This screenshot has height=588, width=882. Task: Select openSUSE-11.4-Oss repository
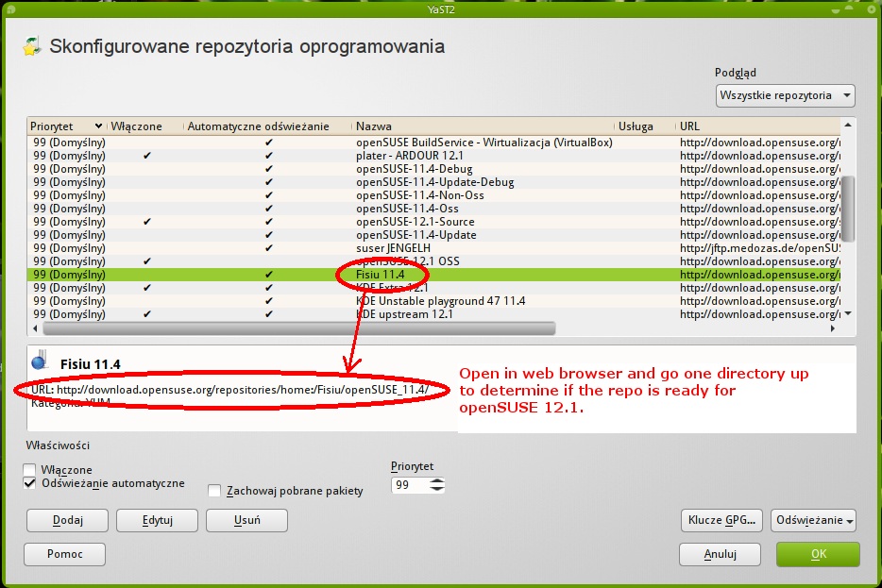click(x=433, y=209)
